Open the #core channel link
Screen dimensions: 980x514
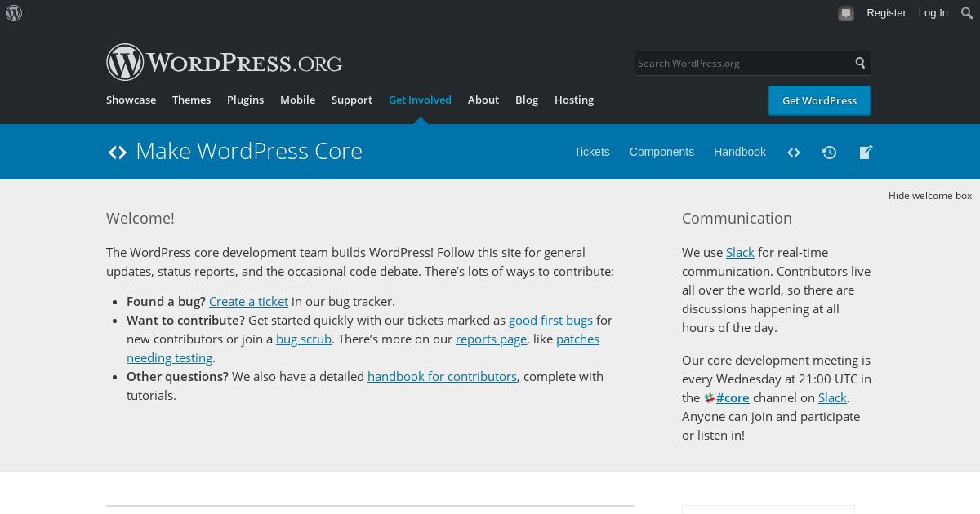pos(733,397)
